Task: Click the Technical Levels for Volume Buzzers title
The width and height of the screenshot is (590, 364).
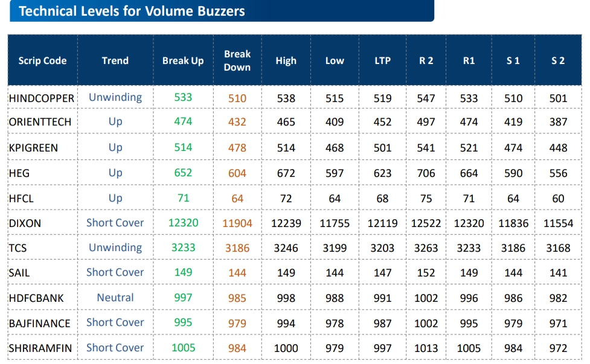Action: (x=132, y=11)
